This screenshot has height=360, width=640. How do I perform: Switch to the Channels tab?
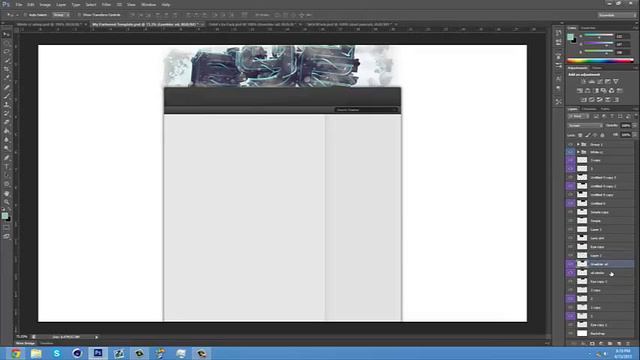pos(589,109)
